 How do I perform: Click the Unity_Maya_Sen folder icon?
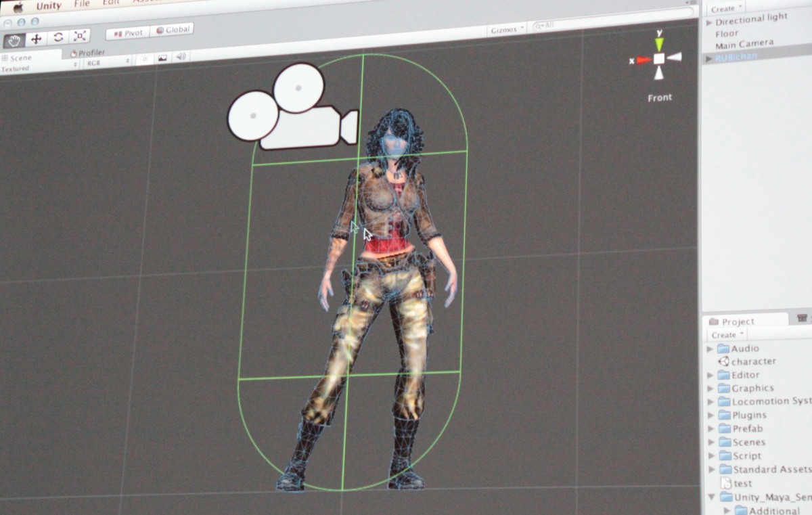pos(725,497)
